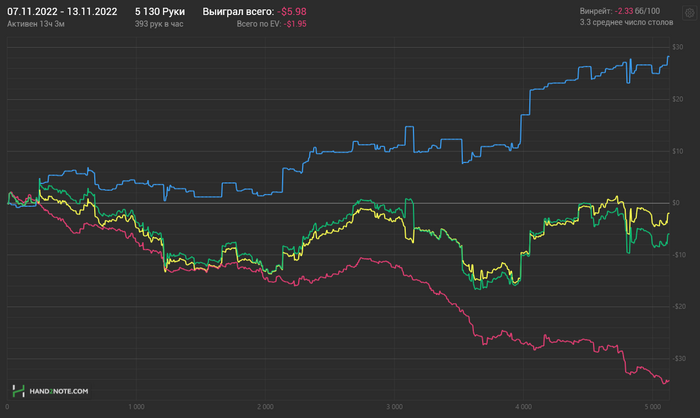Click the 5 000 x-axis label

coord(652,407)
